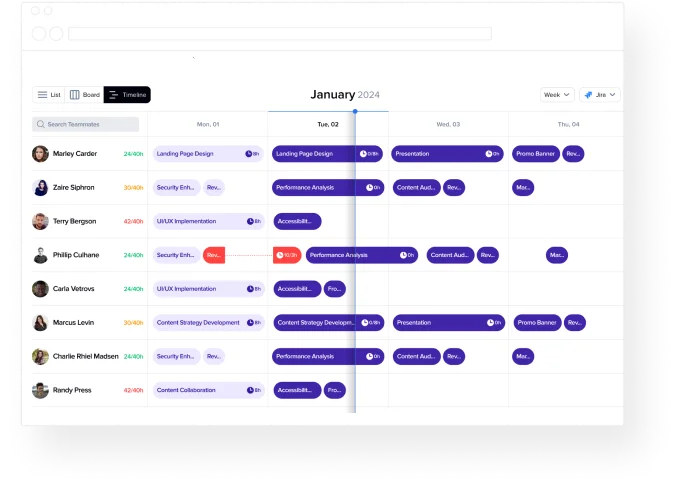Click the search magnifier icon
The height and width of the screenshot is (479, 680).
40,124
